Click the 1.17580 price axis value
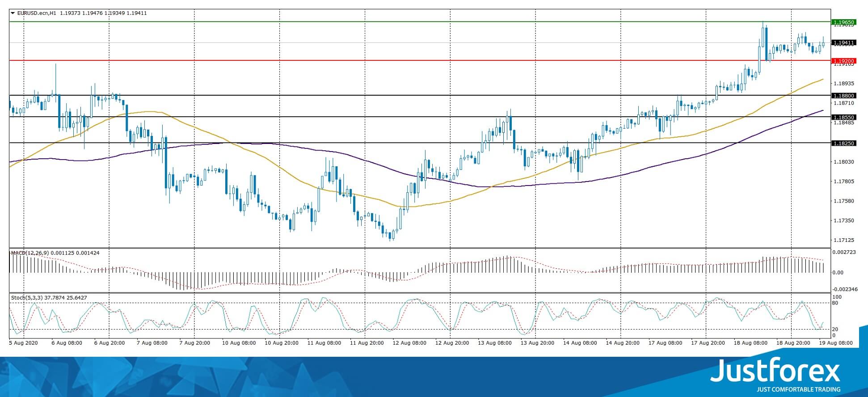868x397 pixels. click(843, 201)
